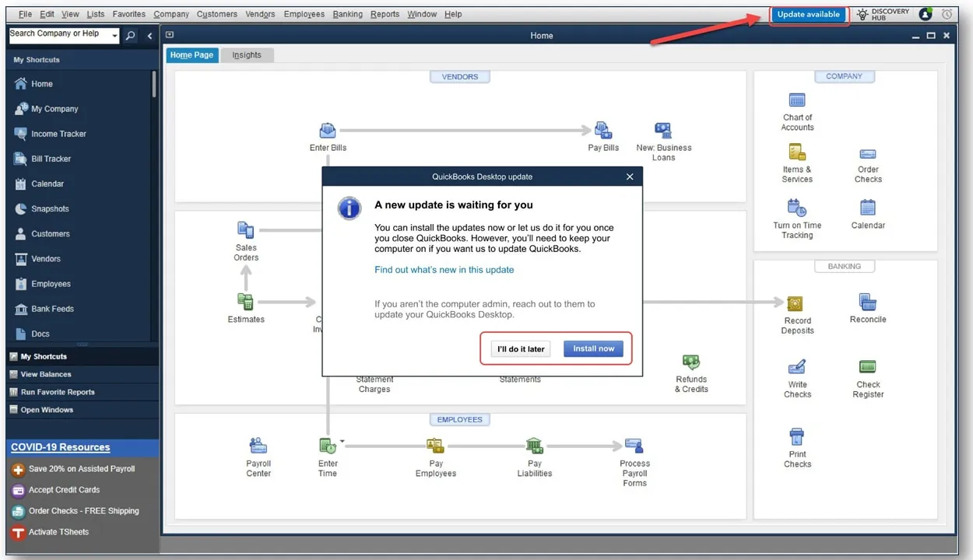Screen dimensions: 973x560
Task: Open the Reports menu
Action: pos(385,14)
